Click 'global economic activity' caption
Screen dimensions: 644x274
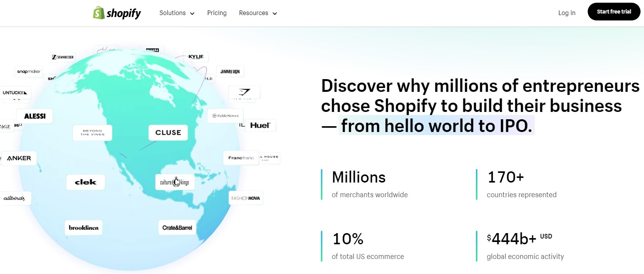pos(525,257)
